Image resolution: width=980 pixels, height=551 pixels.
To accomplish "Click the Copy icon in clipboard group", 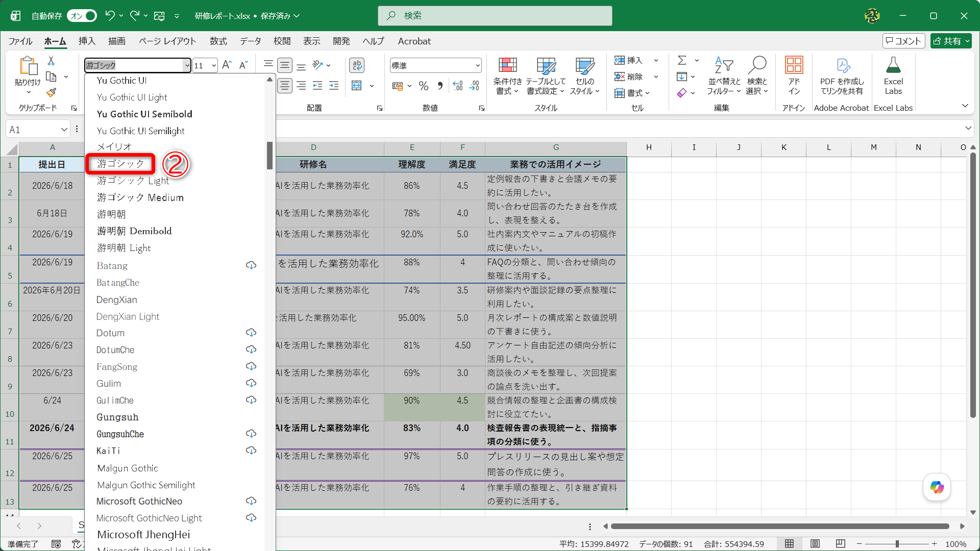I will [x=51, y=77].
